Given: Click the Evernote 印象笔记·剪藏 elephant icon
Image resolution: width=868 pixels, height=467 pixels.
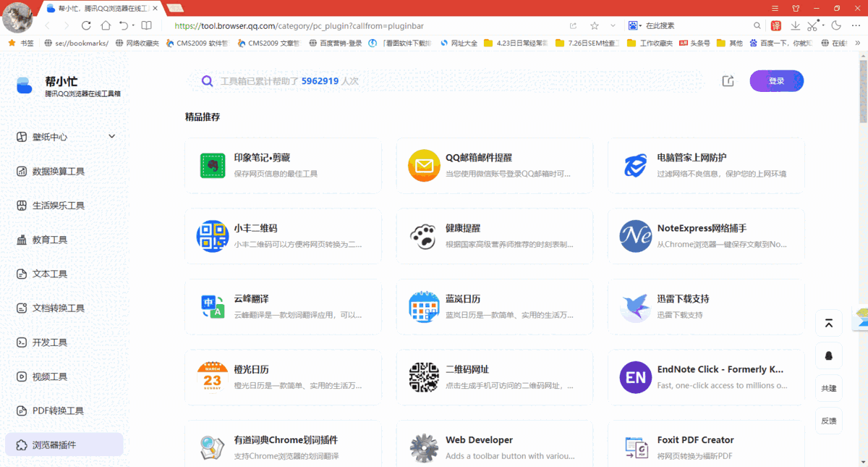Looking at the screenshot, I should [x=212, y=165].
